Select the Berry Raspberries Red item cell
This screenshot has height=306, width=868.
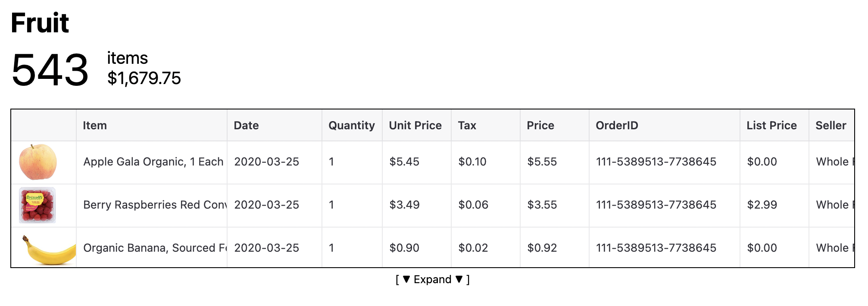(x=152, y=205)
